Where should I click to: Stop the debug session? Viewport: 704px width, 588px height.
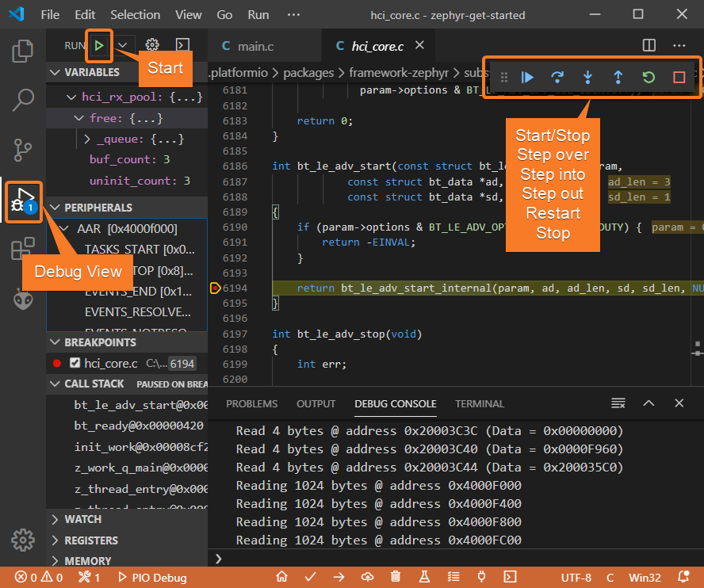click(x=679, y=77)
